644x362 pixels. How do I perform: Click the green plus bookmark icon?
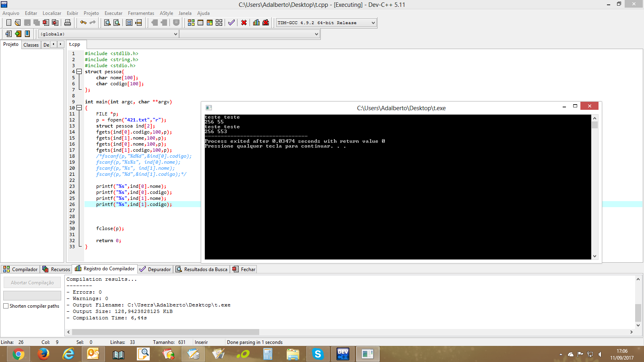[18, 34]
